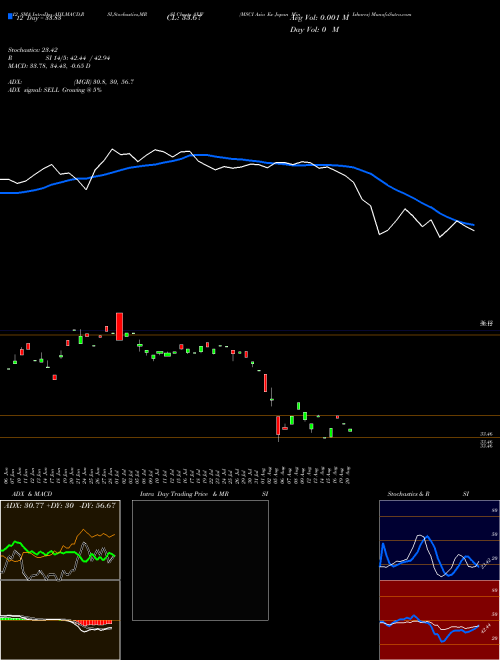Screen dimensions: 500x660
Task: Click the ADX (MGR) values line
Action: [71, 82]
